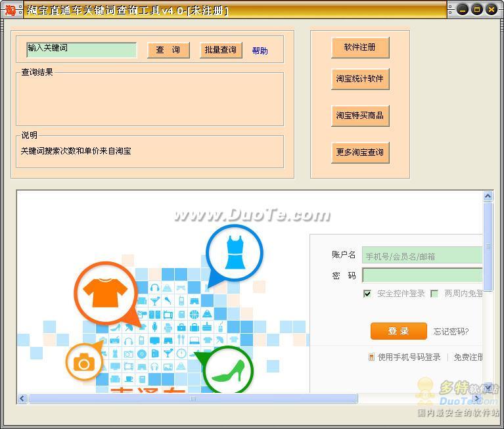Click the horizontal scrollbar left arrow
The image size is (504, 429).
[x=22, y=399]
